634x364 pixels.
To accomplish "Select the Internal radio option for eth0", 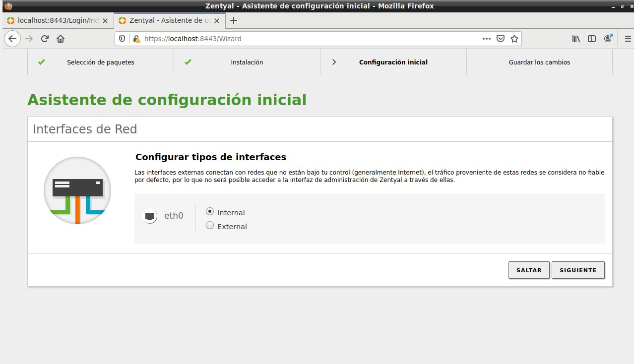I will pyautogui.click(x=210, y=212).
